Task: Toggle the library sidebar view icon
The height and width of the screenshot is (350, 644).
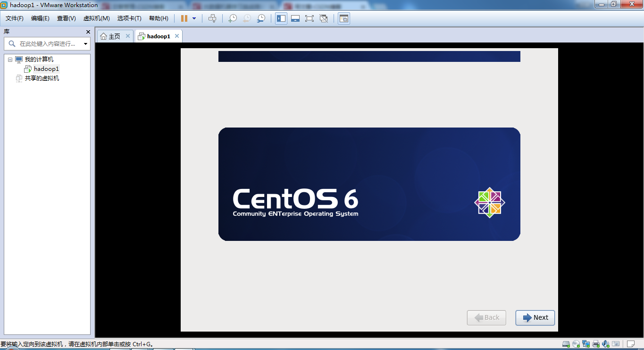Action: [281, 18]
